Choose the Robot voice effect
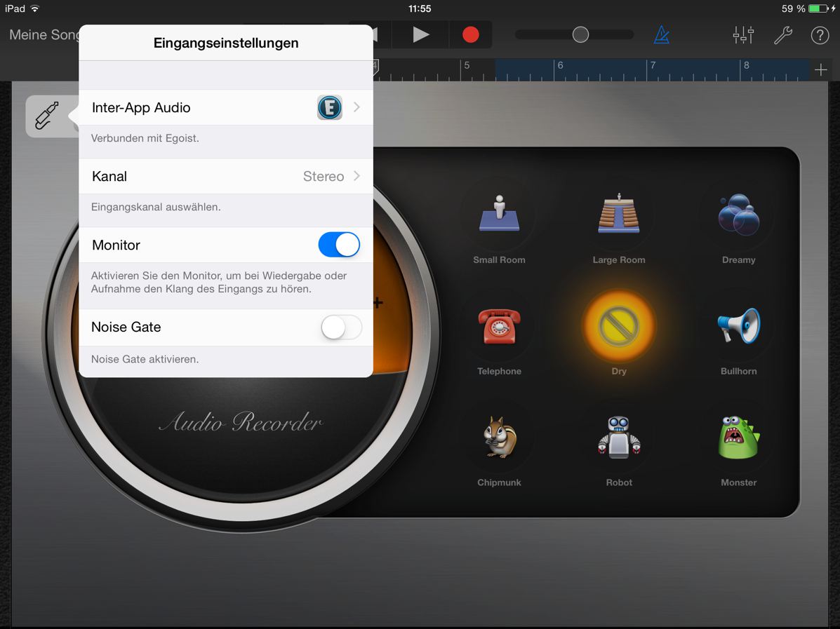 [x=618, y=438]
